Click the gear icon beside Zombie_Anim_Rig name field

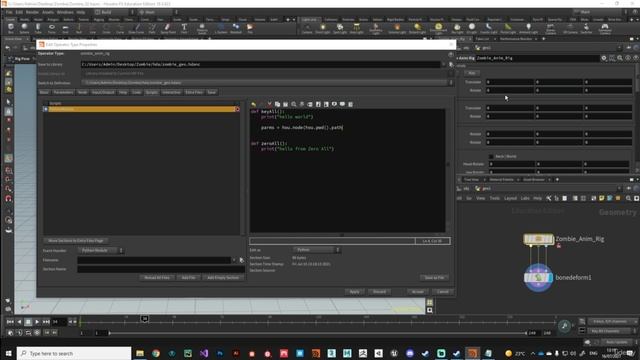click(604, 58)
